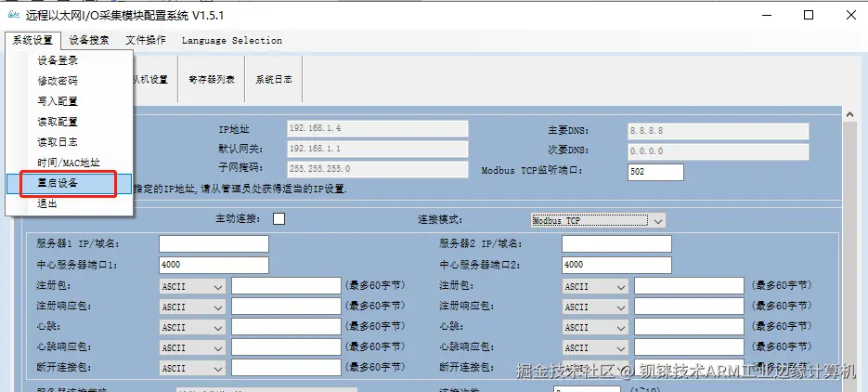Click the 中心服务器端口2 field
Image resolution: width=868 pixels, height=392 pixels.
pos(616,265)
